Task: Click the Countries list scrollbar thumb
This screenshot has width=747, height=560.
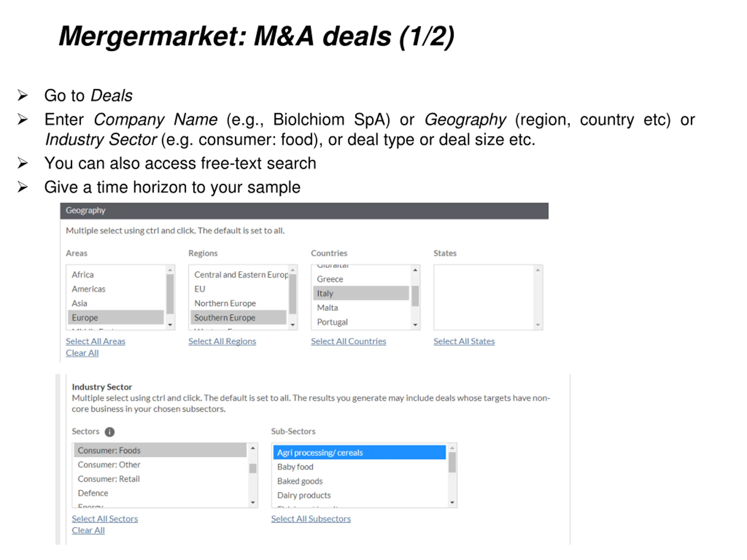Action: 416,296
